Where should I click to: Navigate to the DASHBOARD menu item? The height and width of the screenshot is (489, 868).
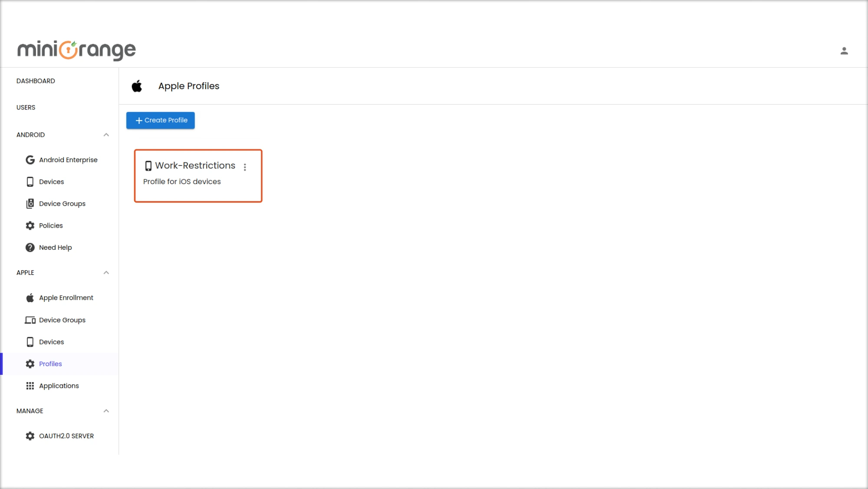(x=36, y=81)
